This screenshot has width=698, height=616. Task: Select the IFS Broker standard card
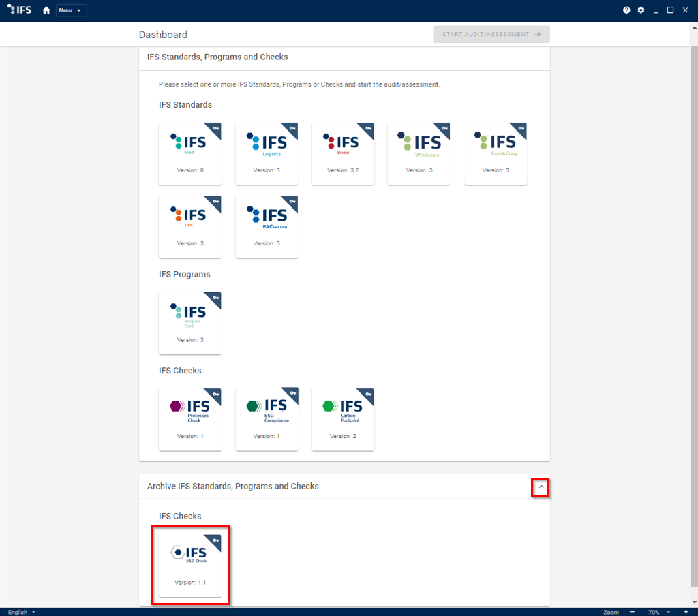pos(343,153)
